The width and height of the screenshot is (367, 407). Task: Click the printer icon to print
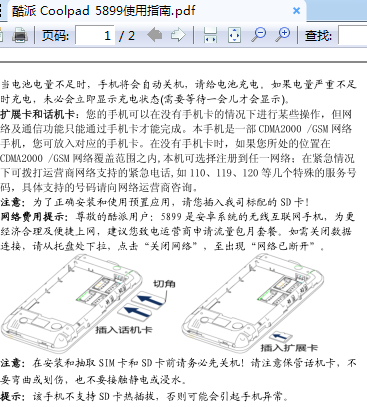20,35
